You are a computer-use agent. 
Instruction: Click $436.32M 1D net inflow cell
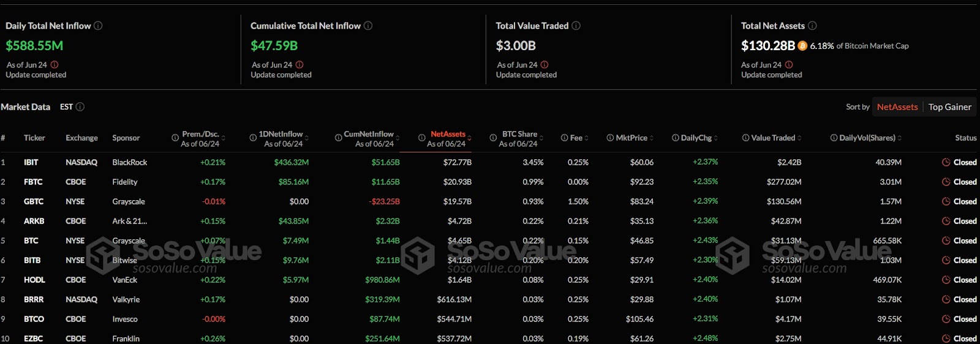pos(292,162)
